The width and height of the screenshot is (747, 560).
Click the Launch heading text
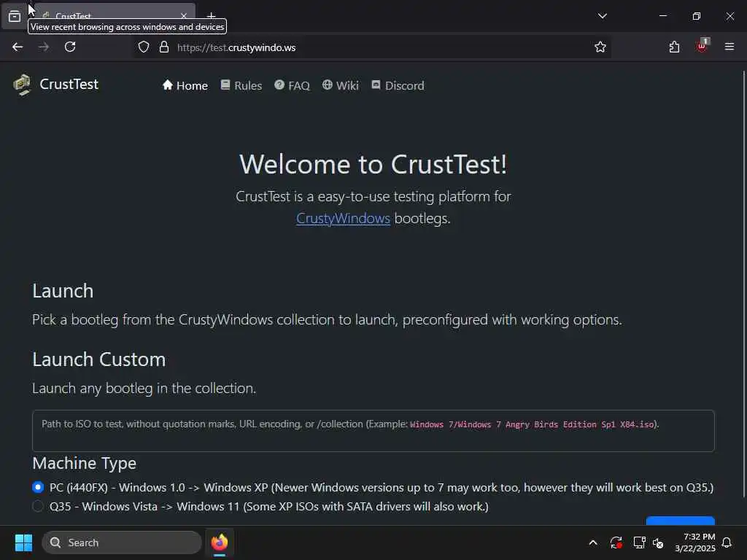63,291
